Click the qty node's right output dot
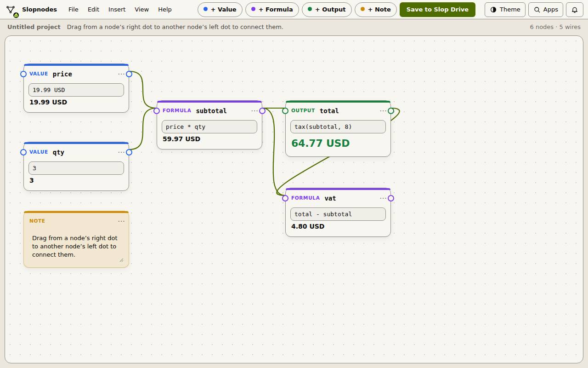Viewport: 588px width, 368px height. click(129, 152)
